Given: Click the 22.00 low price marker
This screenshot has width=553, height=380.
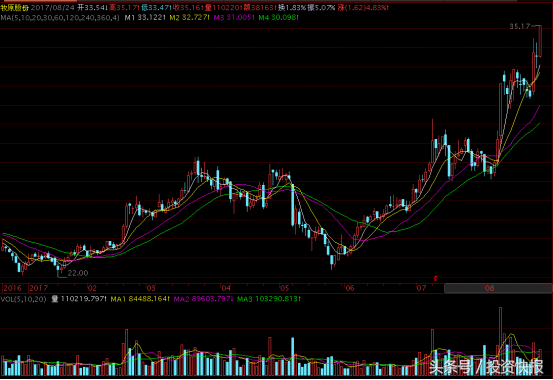Looking at the screenshot, I should pyautogui.click(x=78, y=273).
